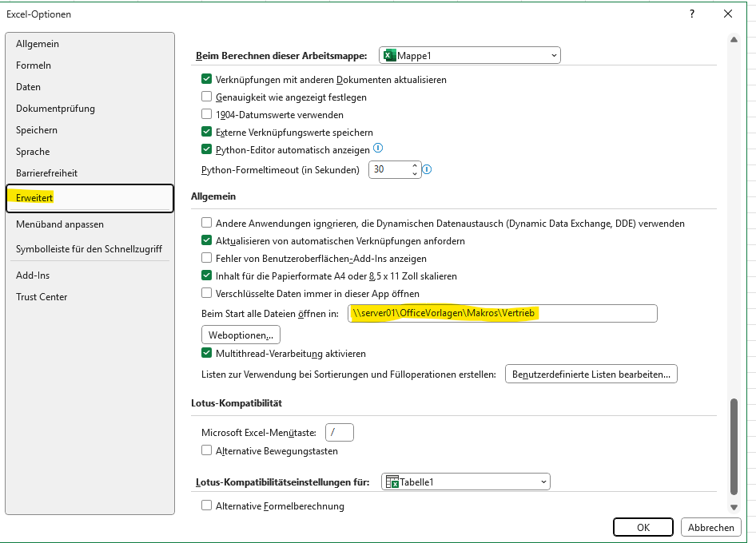
Task: Close the Excel-Optionen dialog with X
Action: pos(728,14)
